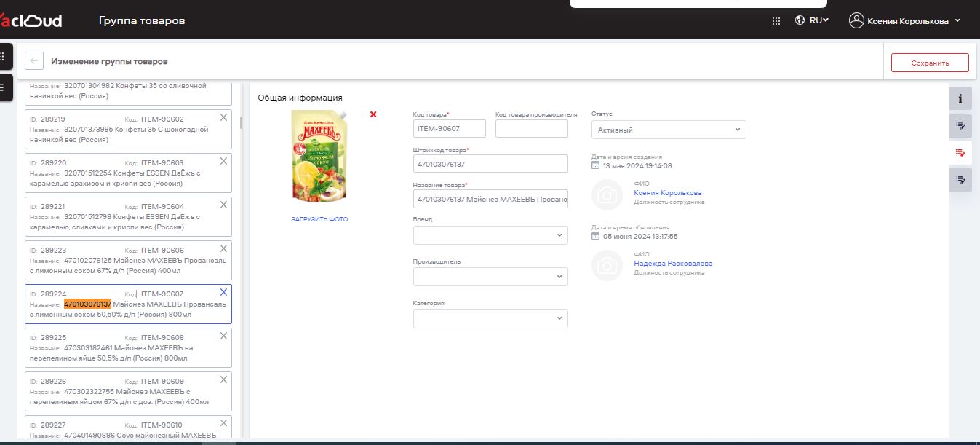Click the user avatar icon in header
The height and width of the screenshot is (445, 980).
(x=856, y=20)
